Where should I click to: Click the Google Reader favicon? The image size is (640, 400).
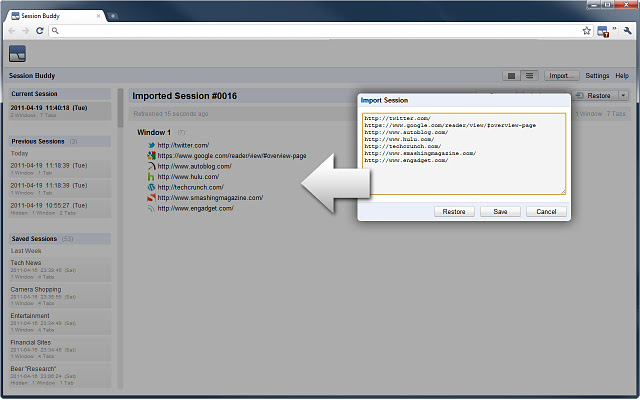tap(151, 156)
